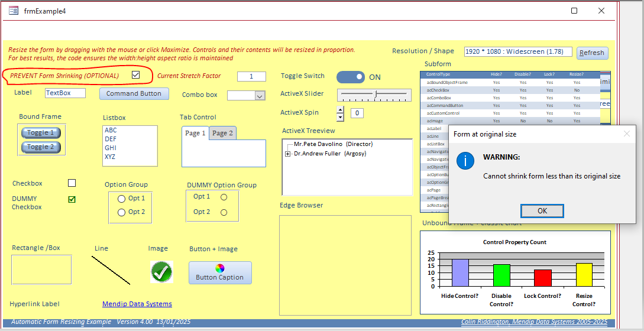Open the Mendip Data Systems hyperlink
Screen dimensions: 644x331
pos(137,304)
